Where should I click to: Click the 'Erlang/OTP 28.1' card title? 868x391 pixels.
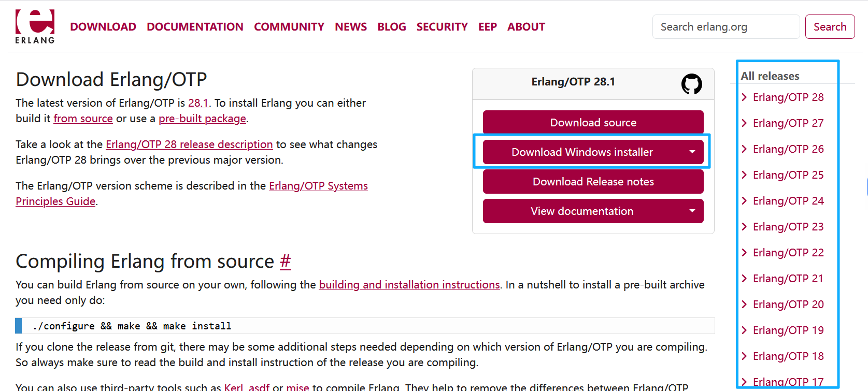pyautogui.click(x=573, y=82)
